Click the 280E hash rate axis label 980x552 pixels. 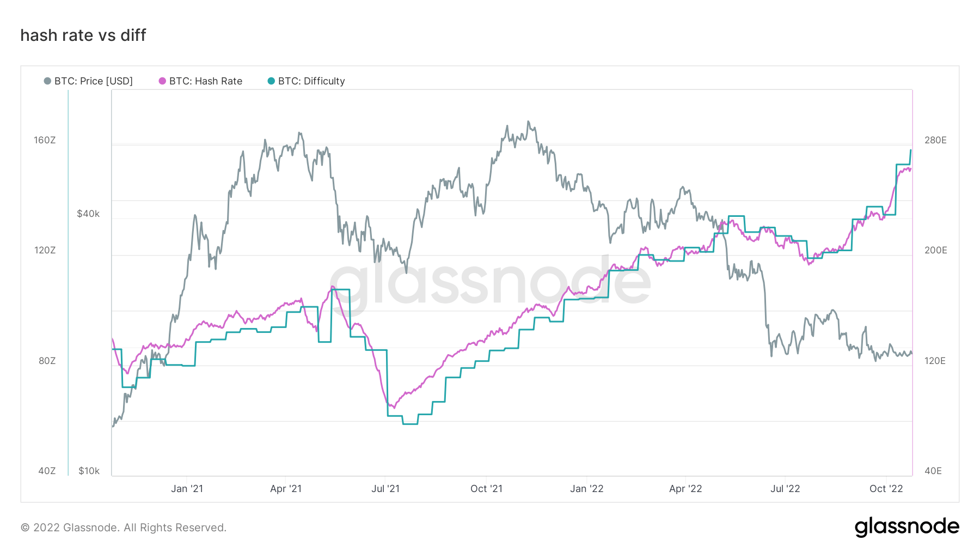(x=935, y=141)
